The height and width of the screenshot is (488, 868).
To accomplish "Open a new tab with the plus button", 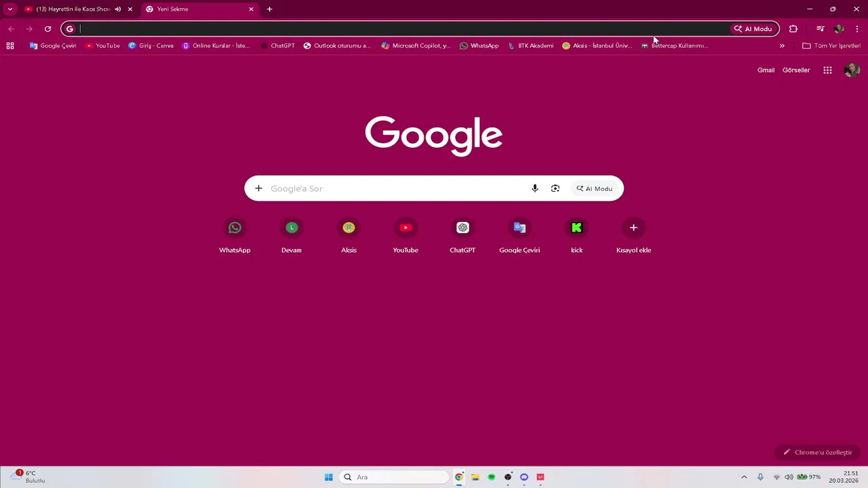I will pos(269,9).
